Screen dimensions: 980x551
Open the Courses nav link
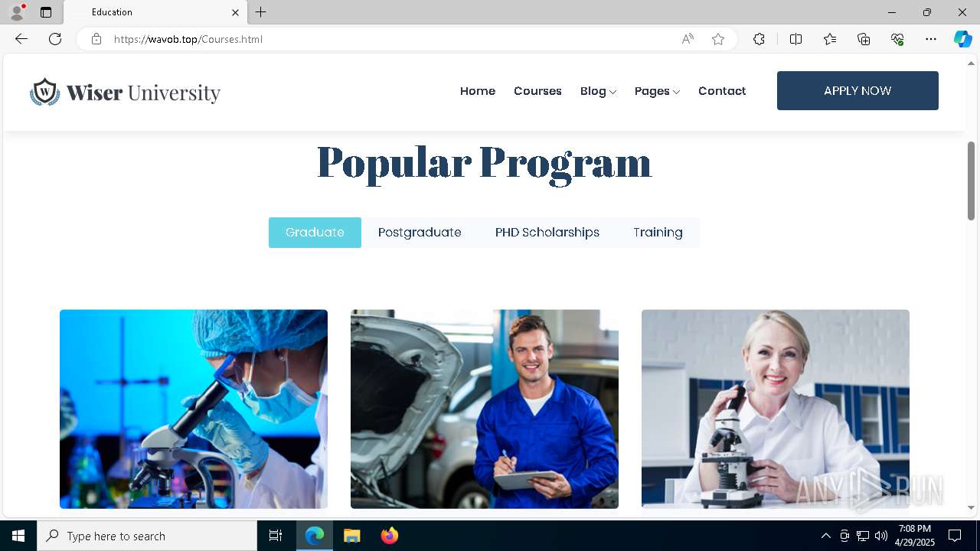537,91
